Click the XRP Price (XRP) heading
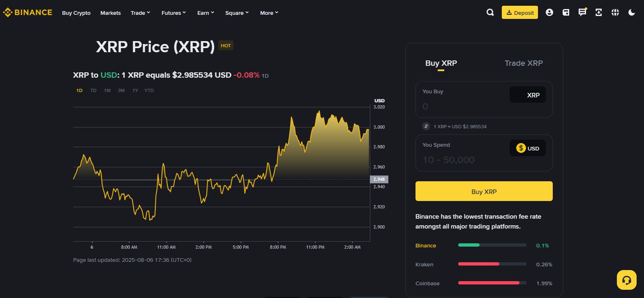 click(x=155, y=46)
